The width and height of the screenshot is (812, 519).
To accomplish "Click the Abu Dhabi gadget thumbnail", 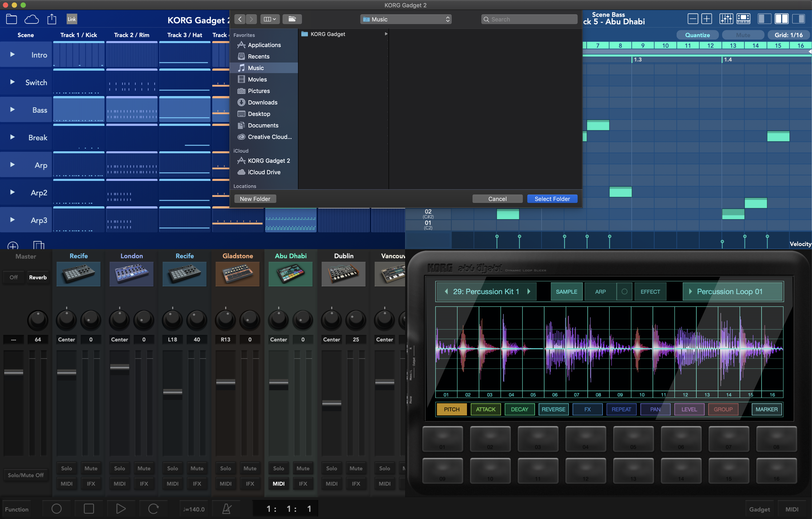I will [x=290, y=274].
